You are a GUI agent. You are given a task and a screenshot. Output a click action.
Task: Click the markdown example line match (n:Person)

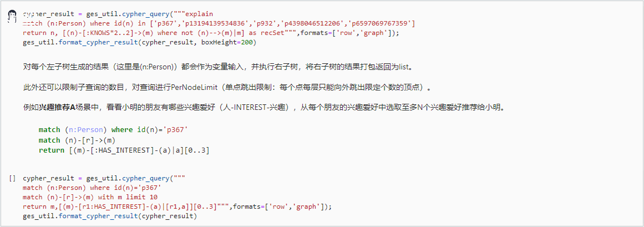tap(113, 130)
